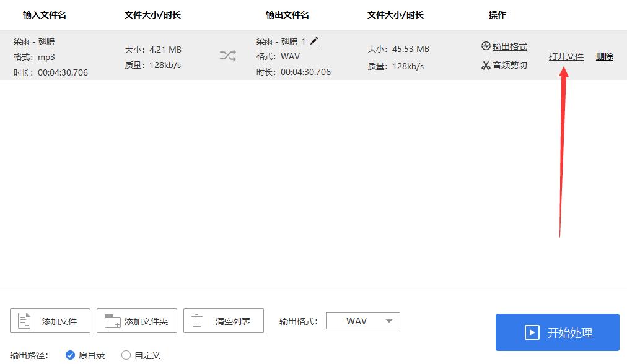The height and width of the screenshot is (364, 627).
Task: Click the play icon inside 开始处理 button
Action: coord(532,332)
